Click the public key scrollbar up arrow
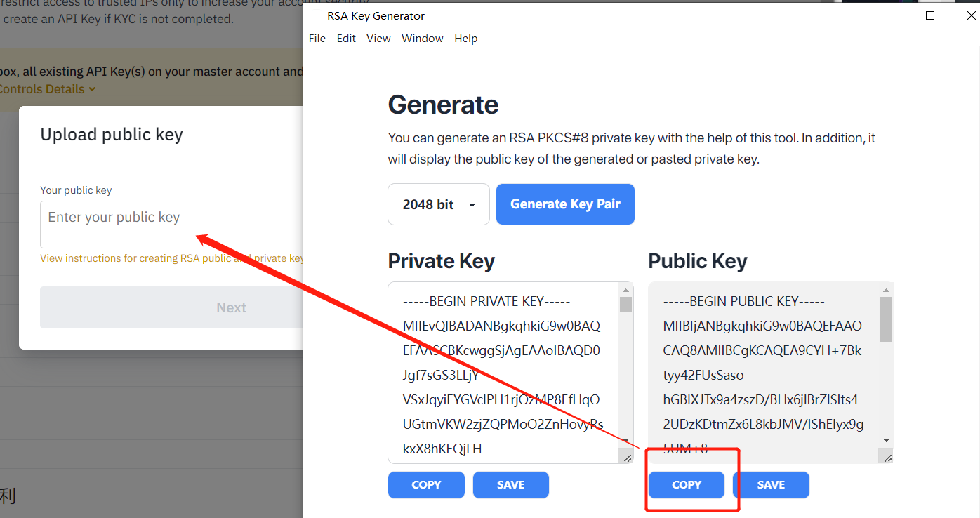The height and width of the screenshot is (518, 980). click(x=886, y=289)
